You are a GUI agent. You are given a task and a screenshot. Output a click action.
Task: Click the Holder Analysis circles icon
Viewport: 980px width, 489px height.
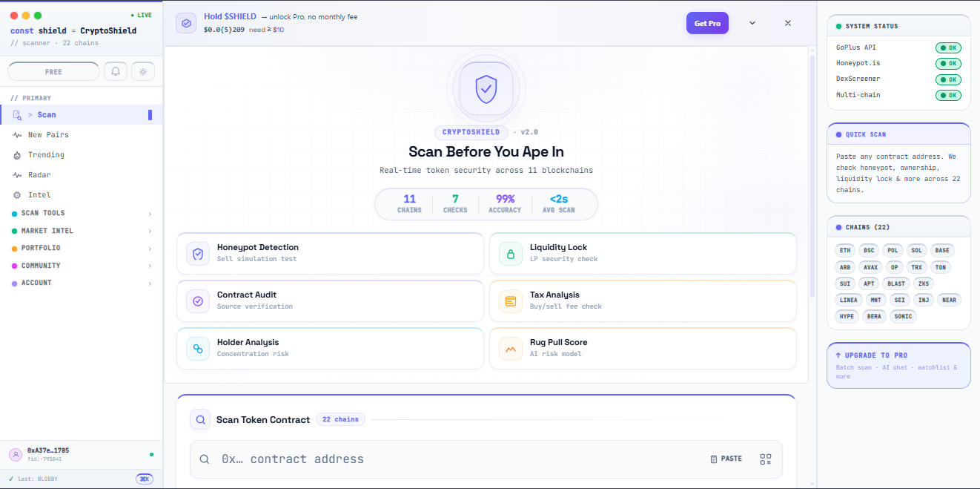coord(198,349)
